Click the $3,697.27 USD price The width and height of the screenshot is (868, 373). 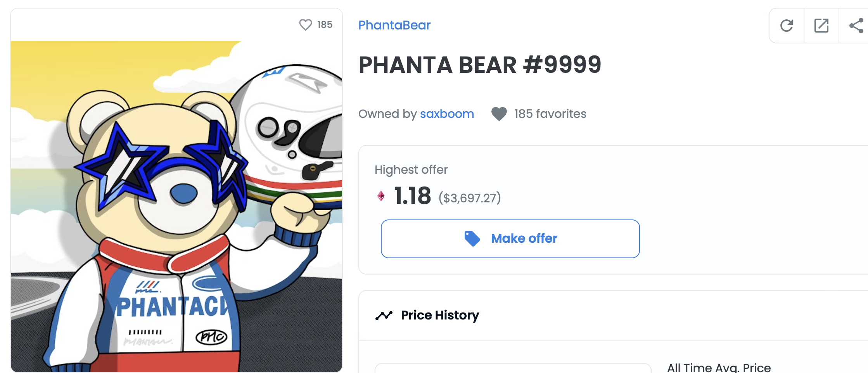470,198
